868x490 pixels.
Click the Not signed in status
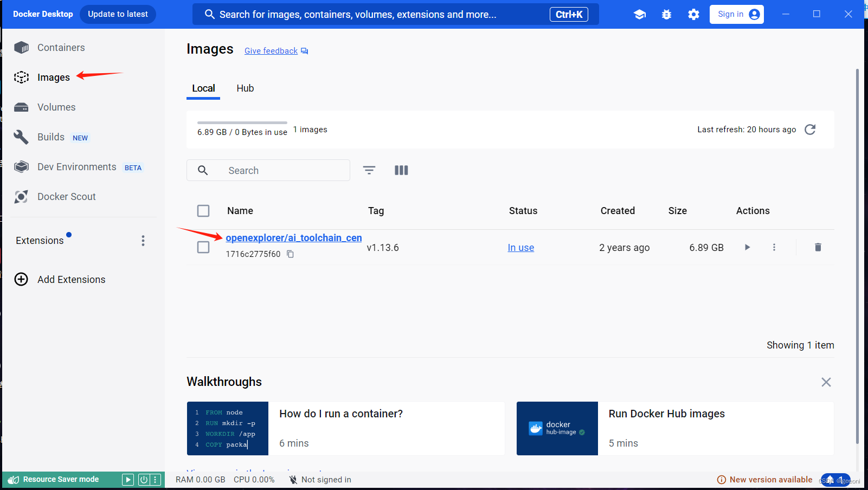(320, 480)
